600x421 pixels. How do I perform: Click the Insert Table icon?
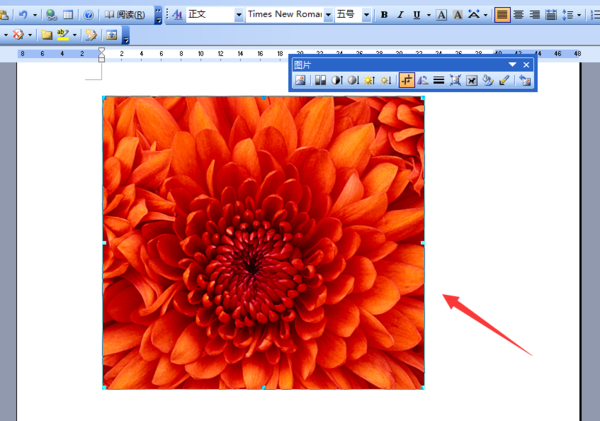pyautogui.click(x=68, y=15)
